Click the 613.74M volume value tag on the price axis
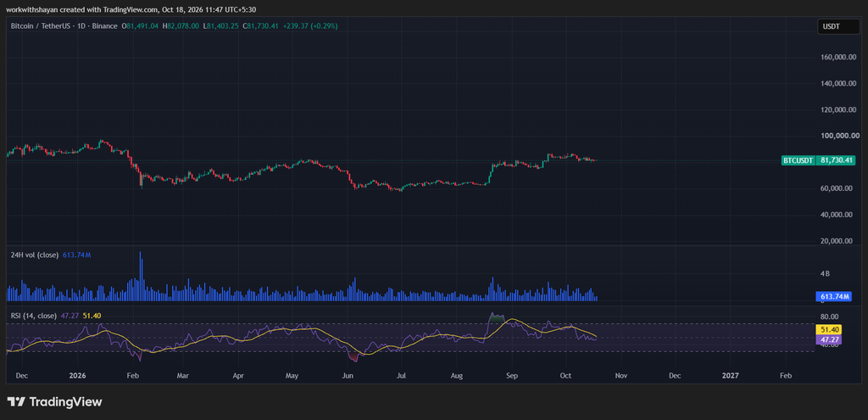This screenshot has width=868, height=420. tap(834, 297)
